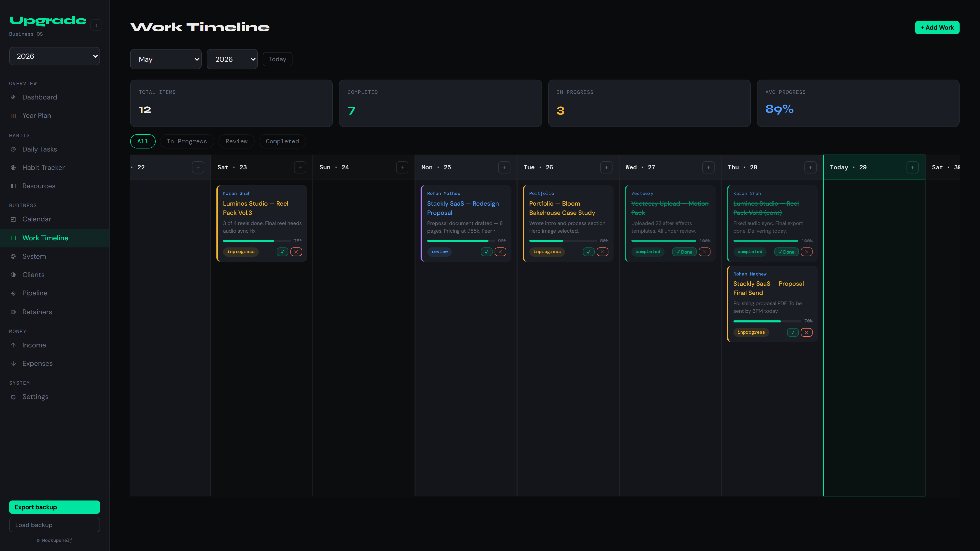This screenshot has height=551, width=980.
Task: Delete the Vecteezy Upload Motion Pack card
Action: pyautogui.click(x=704, y=252)
